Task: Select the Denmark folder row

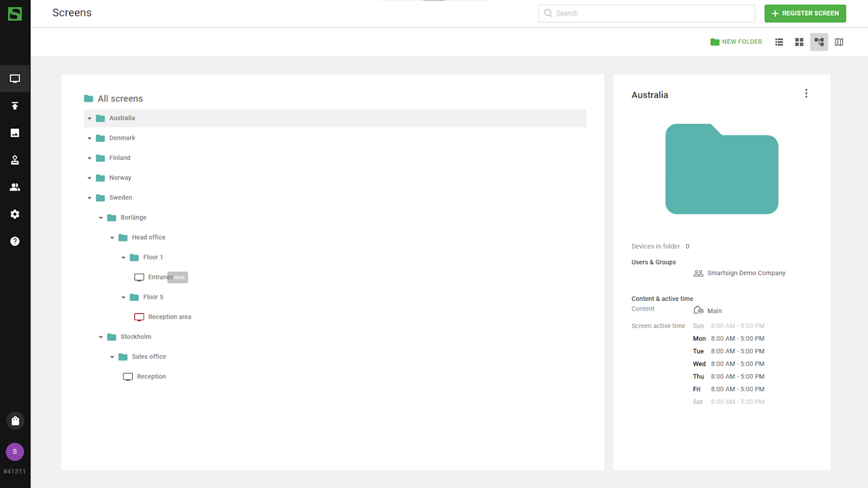Action: tap(335, 138)
